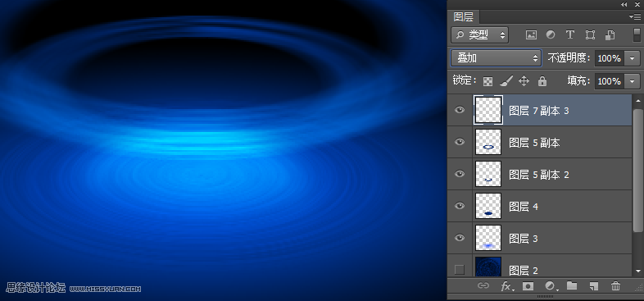Lock layer position move icon
The image size is (644, 301).
[524, 81]
